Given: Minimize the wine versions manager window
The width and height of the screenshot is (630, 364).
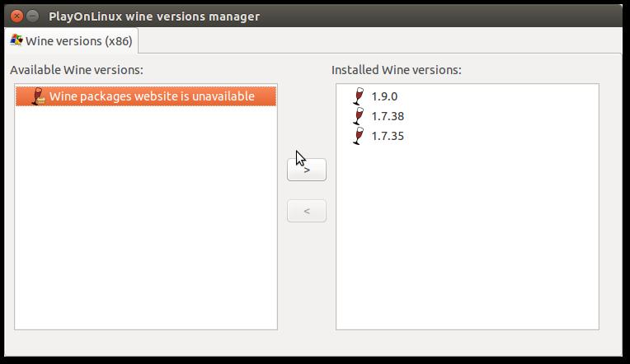Looking at the screenshot, I should (x=33, y=16).
